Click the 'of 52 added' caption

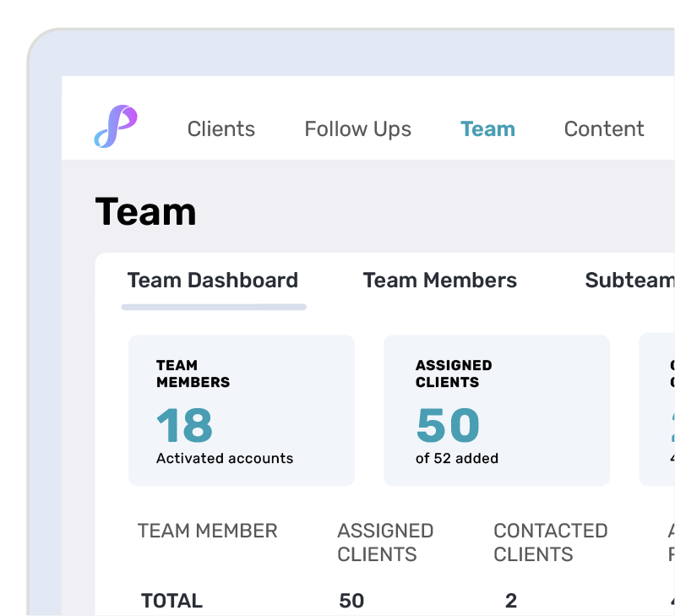(x=456, y=459)
